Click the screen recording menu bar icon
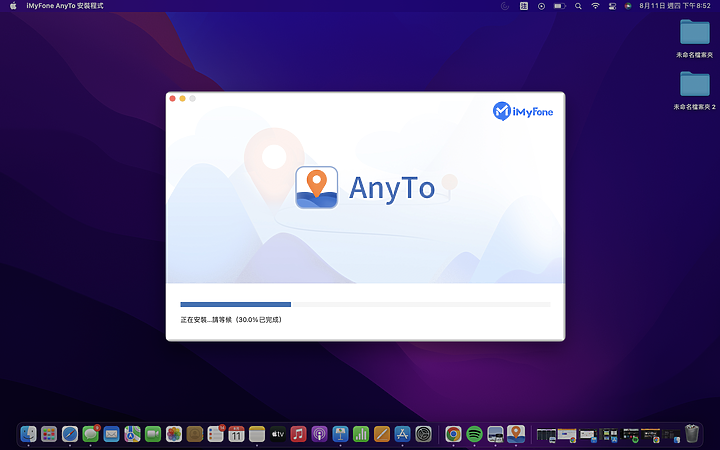The height and width of the screenshot is (450, 720). point(541,6)
